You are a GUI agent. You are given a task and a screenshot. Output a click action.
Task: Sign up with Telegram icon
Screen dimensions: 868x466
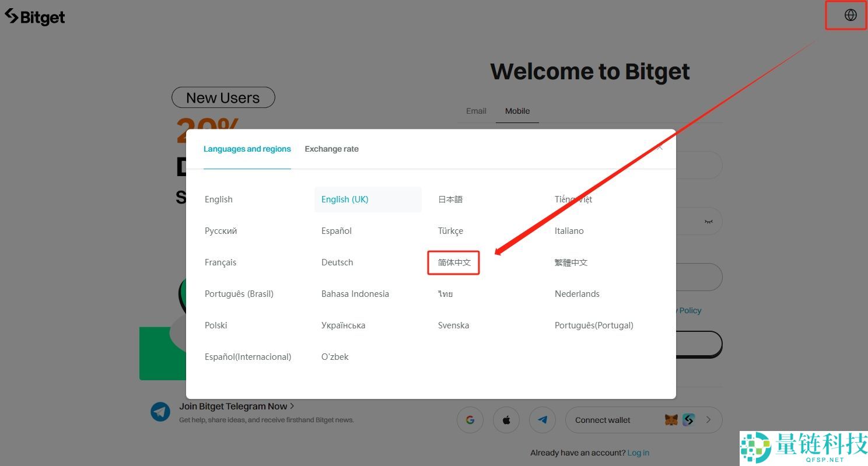click(542, 419)
